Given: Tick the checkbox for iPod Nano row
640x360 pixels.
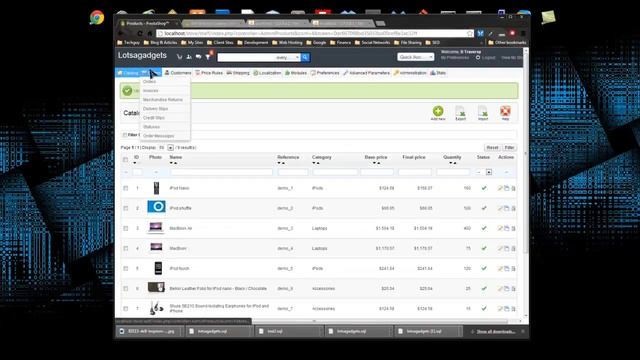Looking at the screenshot, I should pos(126,188).
